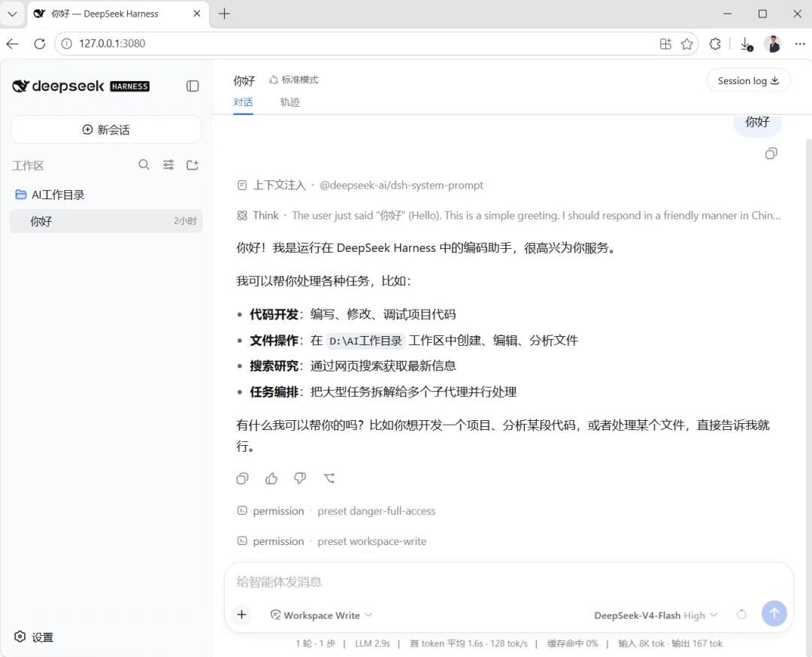This screenshot has height=657, width=812.
Task: View site information icon
Action: (67, 44)
